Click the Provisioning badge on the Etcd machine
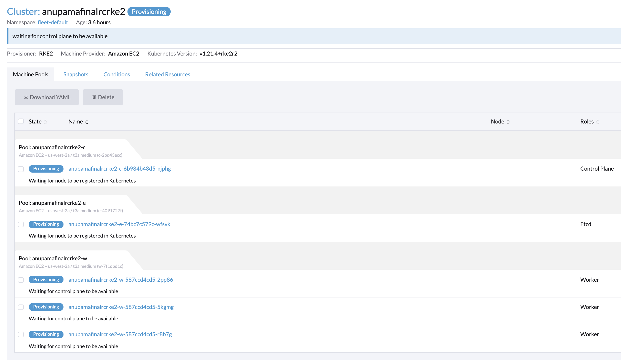The image size is (621, 364). [46, 224]
